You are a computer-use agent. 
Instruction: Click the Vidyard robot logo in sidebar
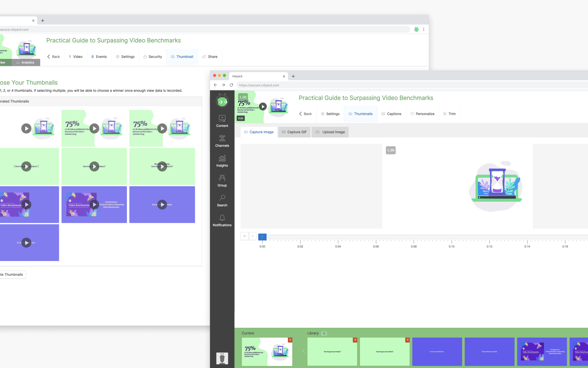(x=222, y=100)
